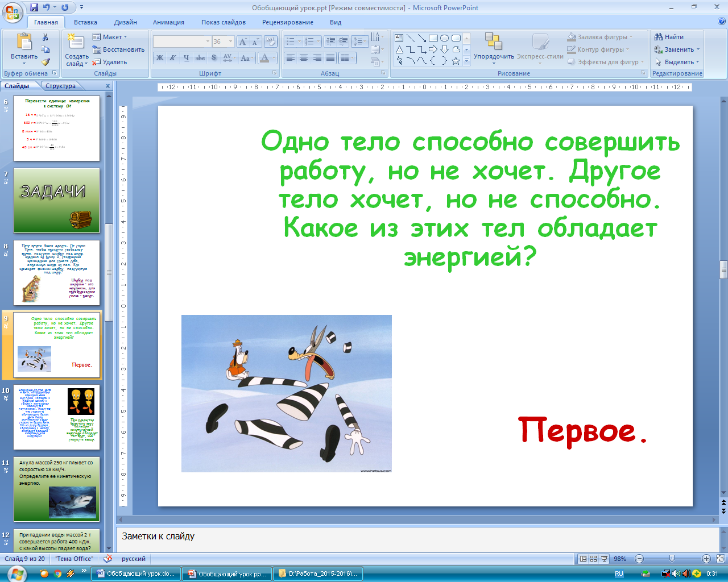Viewport: 728px width, 582px height.
Task: Click the Save icon in quick access toolbar
Action: tap(35, 7)
